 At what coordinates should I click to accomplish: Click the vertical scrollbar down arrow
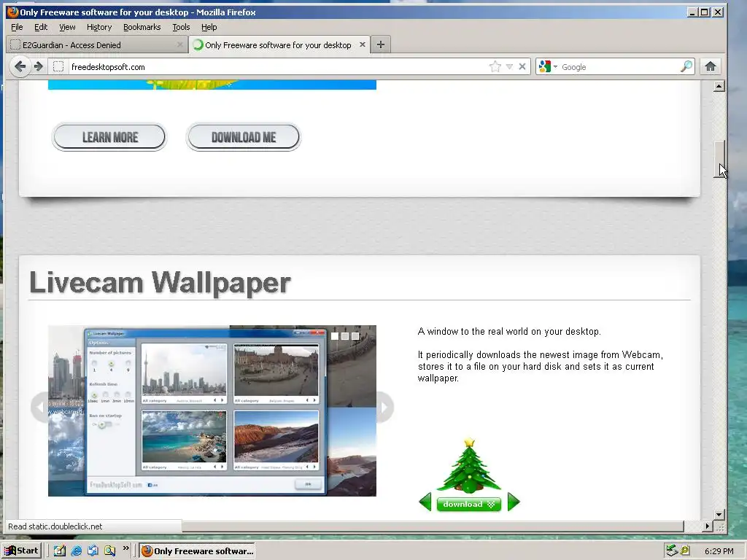[x=719, y=514]
